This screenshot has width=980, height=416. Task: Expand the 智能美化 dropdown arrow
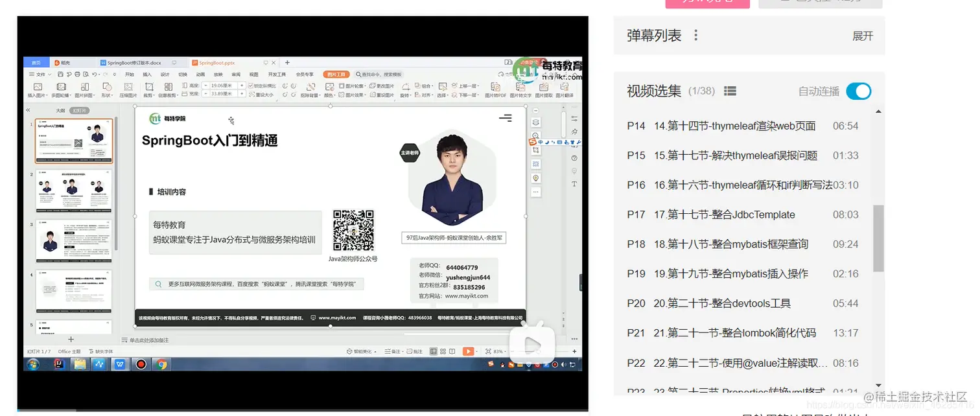coord(375,351)
